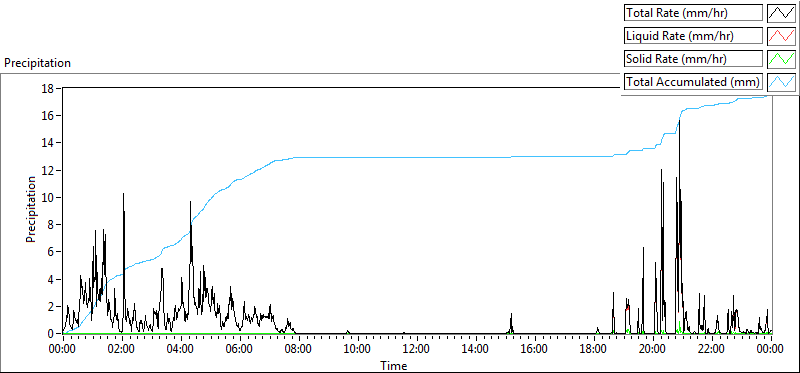Click the 16:00 x-axis tick label
Image resolution: width=800 pixels, height=373 pixels.
(535, 350)
